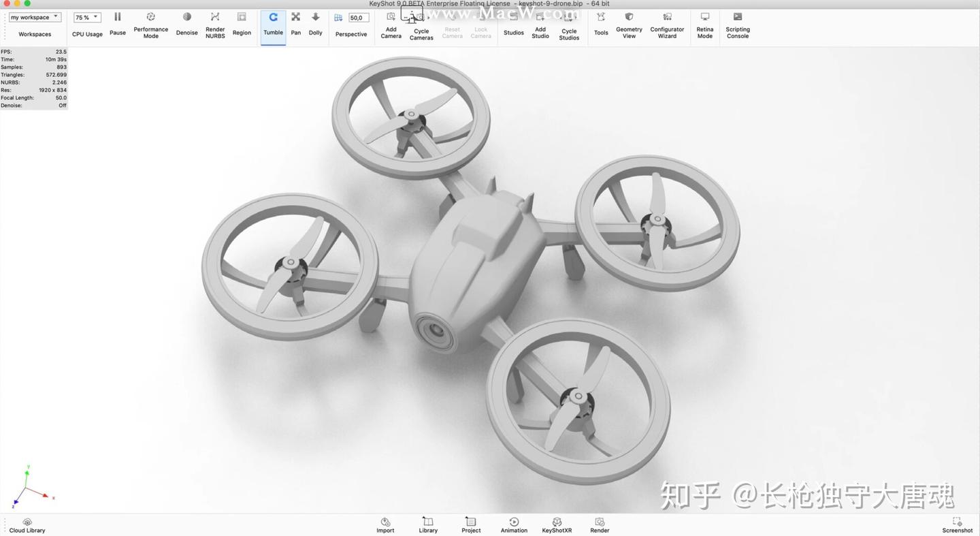Open the CPU usage percentage dropdown
The width and height of the screenshot is (980, 536).
86,17
